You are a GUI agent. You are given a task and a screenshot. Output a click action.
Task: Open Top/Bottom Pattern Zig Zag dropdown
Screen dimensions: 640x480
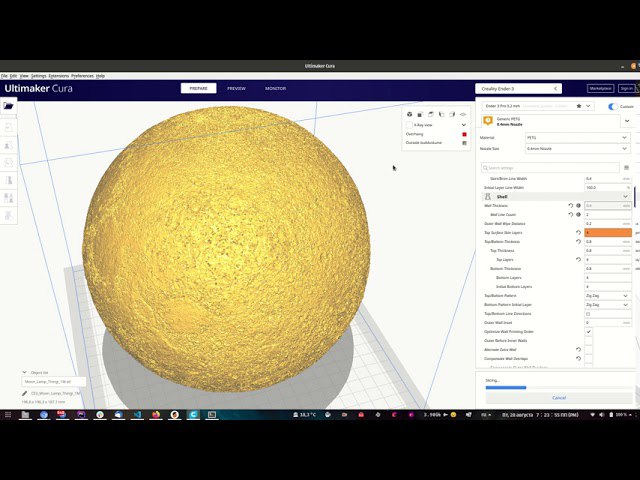pyautogui.click(x=608, y=296)
